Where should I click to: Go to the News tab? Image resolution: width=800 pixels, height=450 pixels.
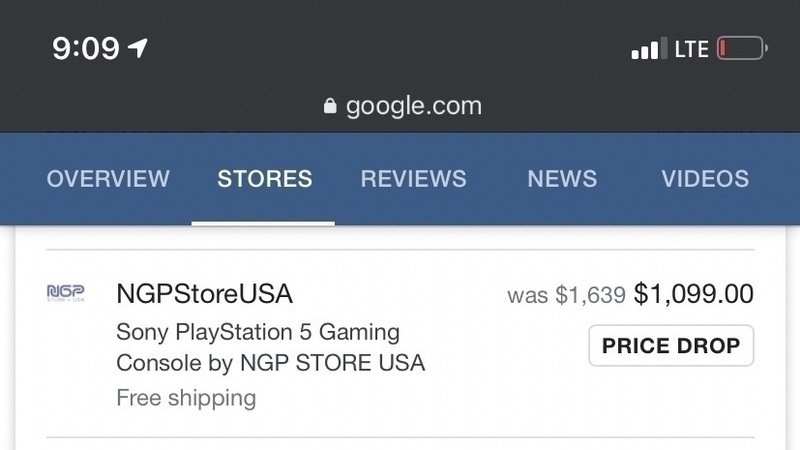[562, 179]
